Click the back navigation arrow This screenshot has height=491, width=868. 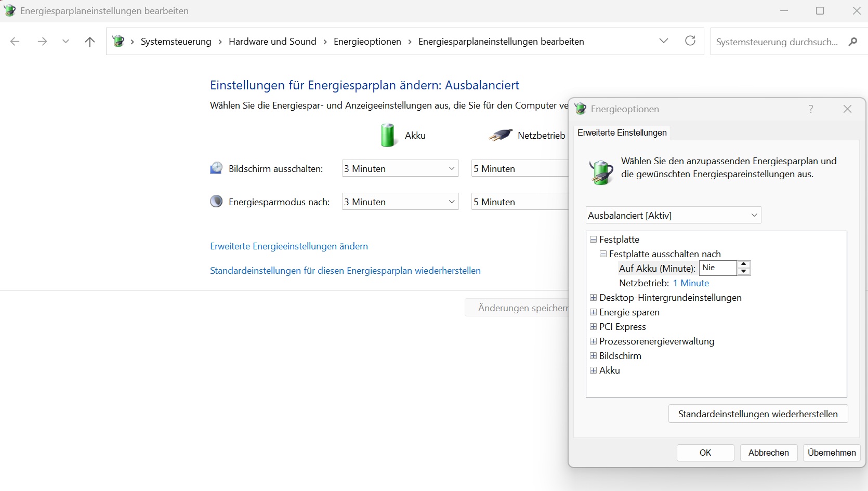pos(15,42)
